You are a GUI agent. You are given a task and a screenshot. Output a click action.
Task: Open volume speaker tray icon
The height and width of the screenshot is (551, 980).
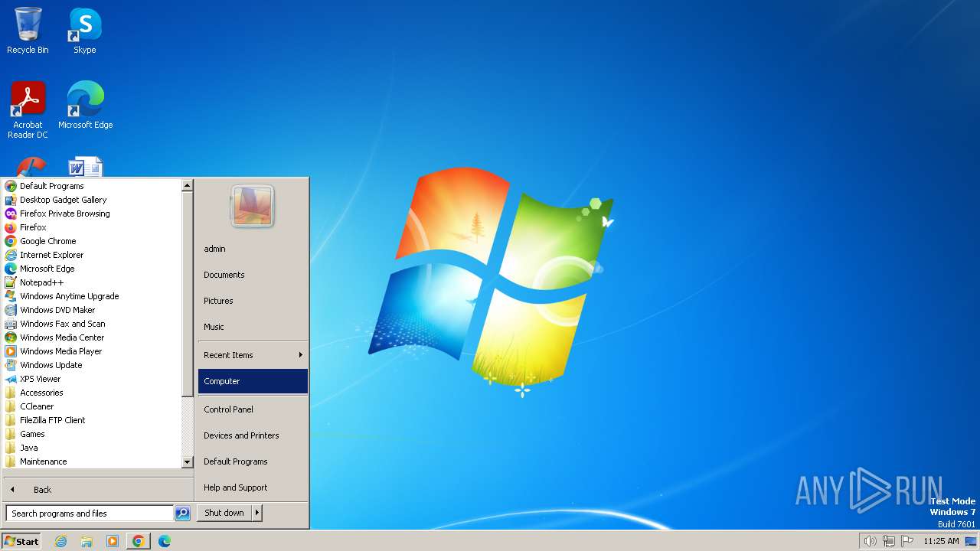pos(870,541)
